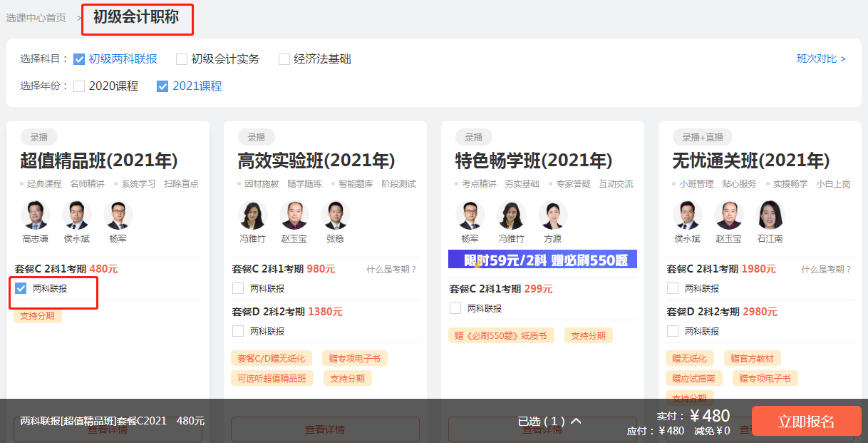Open the 班次对比 comparison link
The image size is (868, 448).
point(821,58)
